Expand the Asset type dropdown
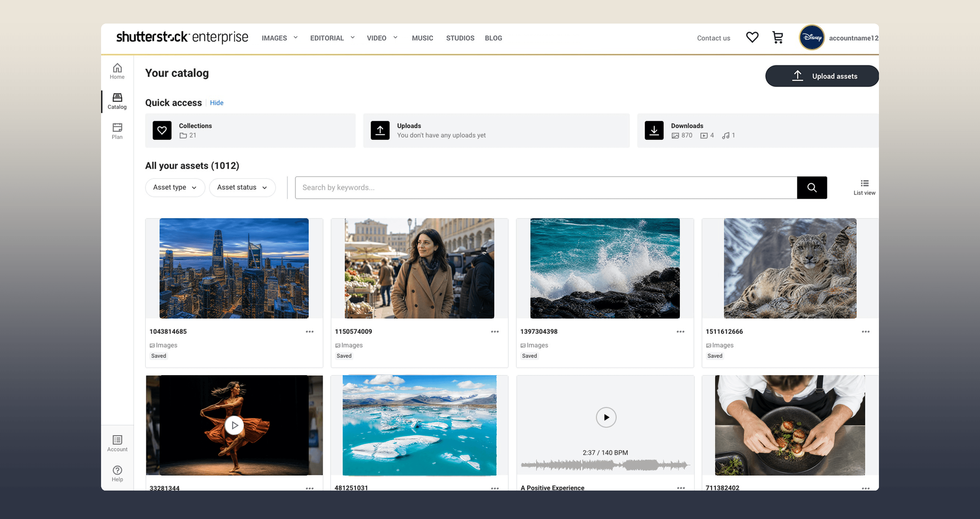Image resolution: width=980 pixels, height=519 pixels. pos(175,188)
